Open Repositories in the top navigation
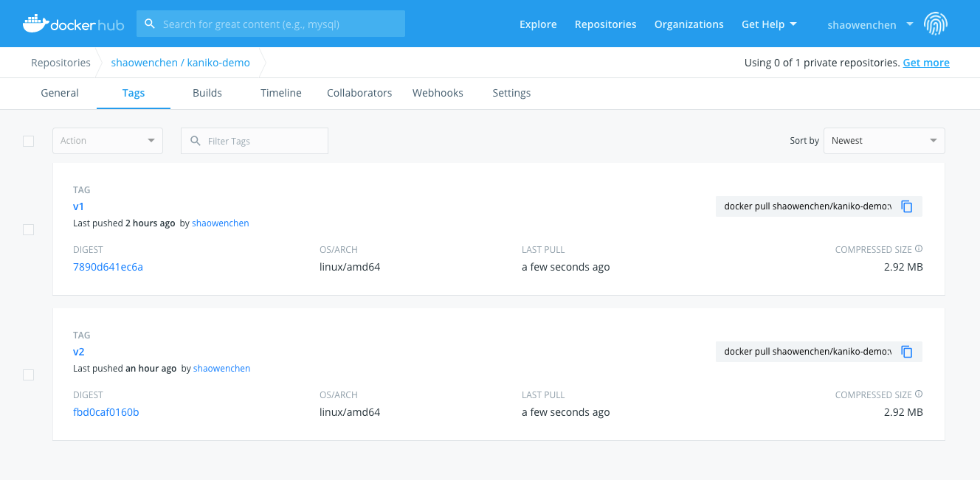This screenshot has width=980, height=480. [x=605, y=24]
